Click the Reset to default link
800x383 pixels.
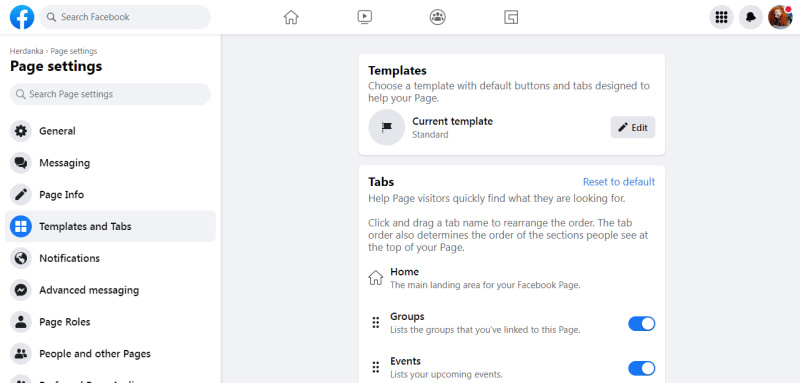(619, 182)
